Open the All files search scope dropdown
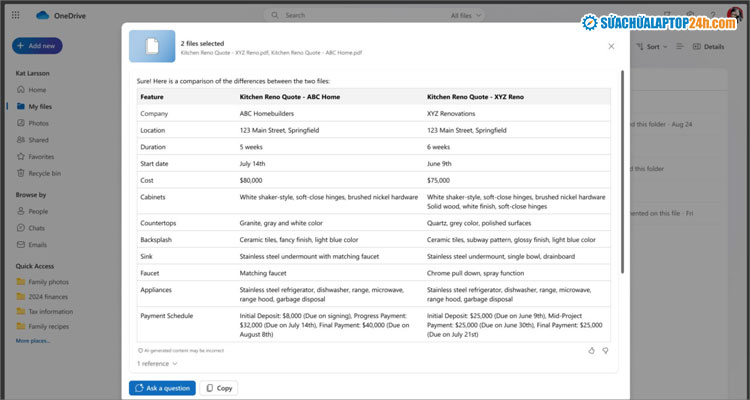Viewport: 750px width, 400px height. point(465,16)
